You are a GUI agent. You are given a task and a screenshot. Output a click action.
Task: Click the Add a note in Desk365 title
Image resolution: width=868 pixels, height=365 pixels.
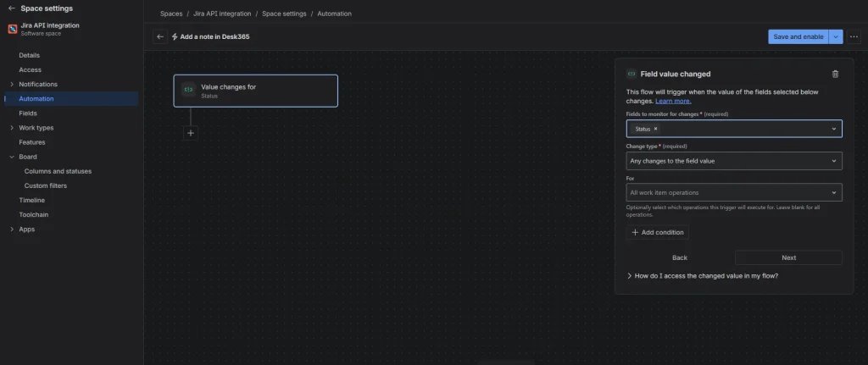coord(214,37)
